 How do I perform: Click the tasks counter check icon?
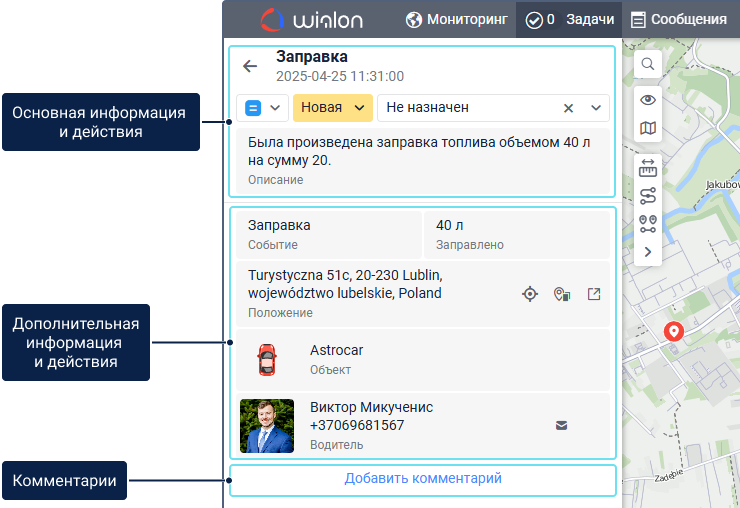point(534,20)
